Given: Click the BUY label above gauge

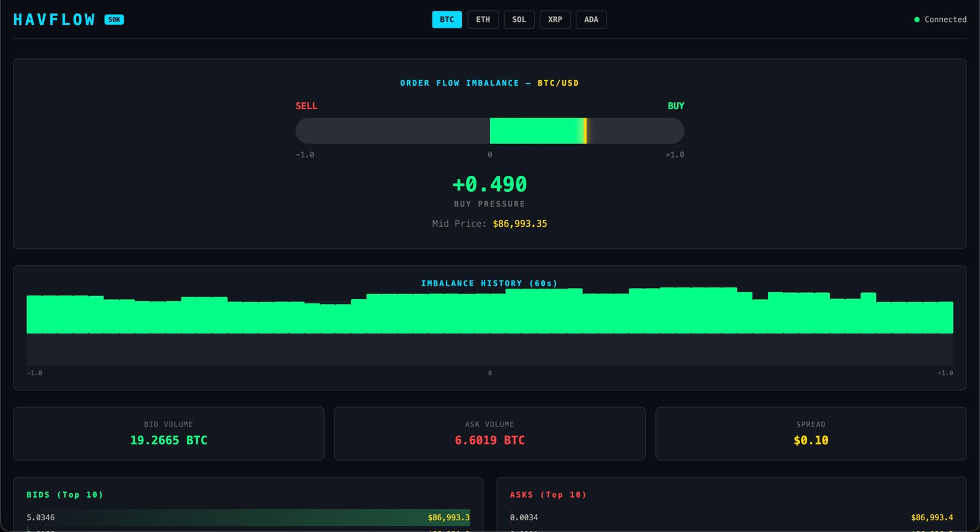Looking at the screenshot, I should point(676,106).
